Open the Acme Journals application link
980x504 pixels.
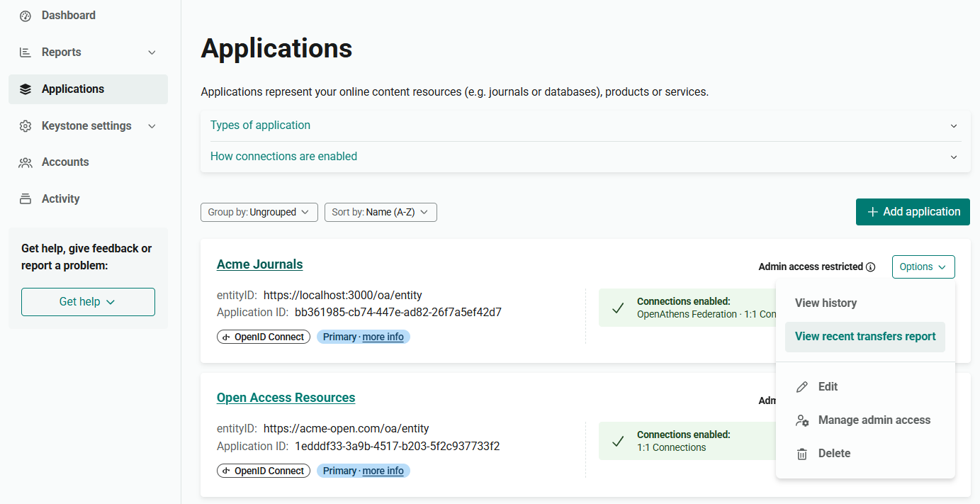point(259,264)
